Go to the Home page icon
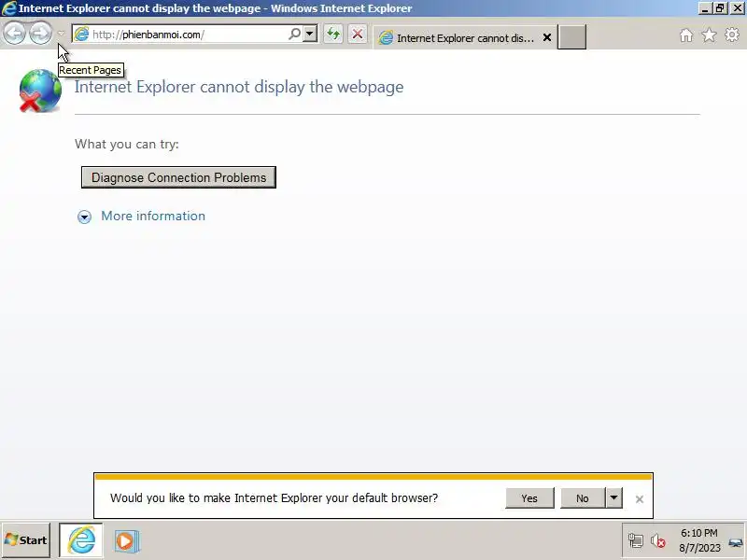 point(686,35)
